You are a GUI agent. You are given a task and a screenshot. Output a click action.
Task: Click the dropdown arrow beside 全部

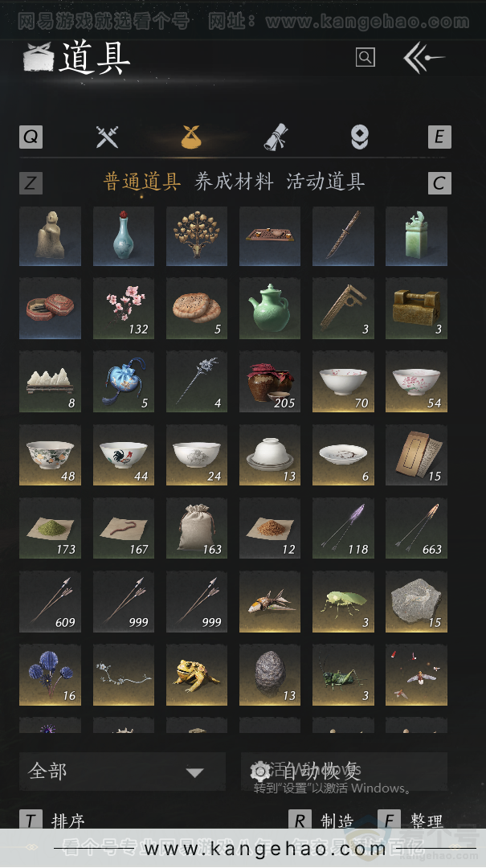[x=195, y=772]
